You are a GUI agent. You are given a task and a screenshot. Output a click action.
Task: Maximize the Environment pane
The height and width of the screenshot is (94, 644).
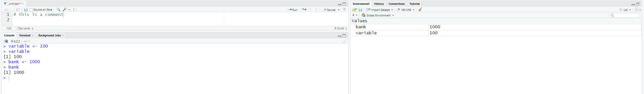click(638, 4)
